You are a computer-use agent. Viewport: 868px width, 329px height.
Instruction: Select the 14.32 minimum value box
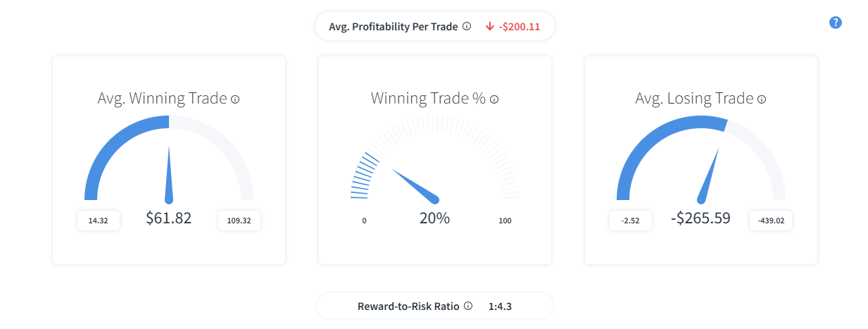click(x=98, y=221)
